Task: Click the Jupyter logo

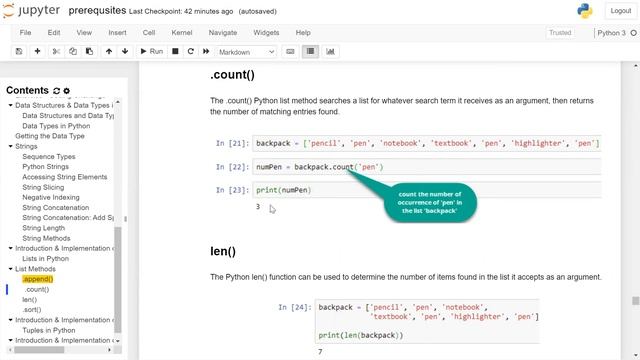Action: pos(32,11)
